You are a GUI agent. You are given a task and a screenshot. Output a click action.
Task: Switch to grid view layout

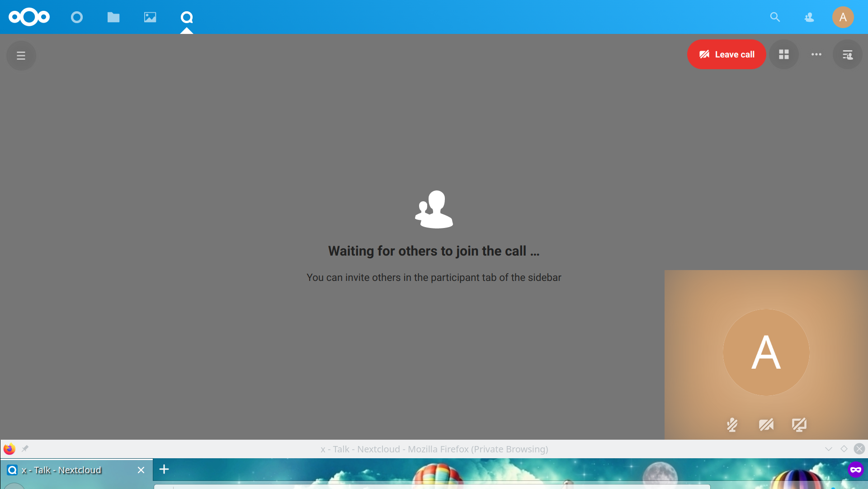[784, 55]
